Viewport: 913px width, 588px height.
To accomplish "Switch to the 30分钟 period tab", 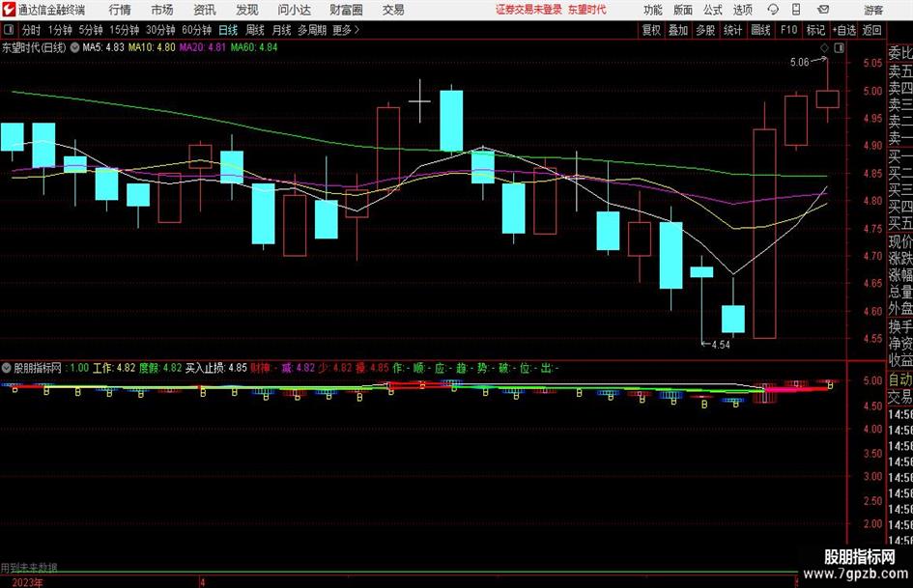I will point(160,30).
